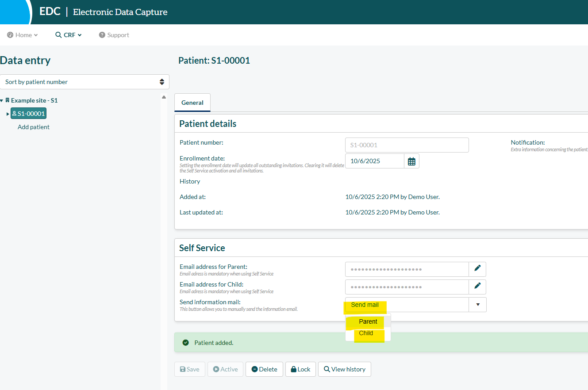Click the building icon next to Example site
588x390 pixels.
(x=8, y=100)
